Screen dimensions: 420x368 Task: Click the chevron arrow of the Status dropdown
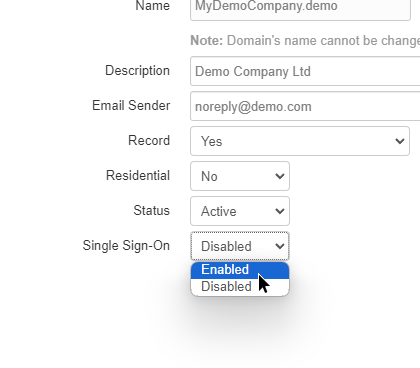coord(280,211)
